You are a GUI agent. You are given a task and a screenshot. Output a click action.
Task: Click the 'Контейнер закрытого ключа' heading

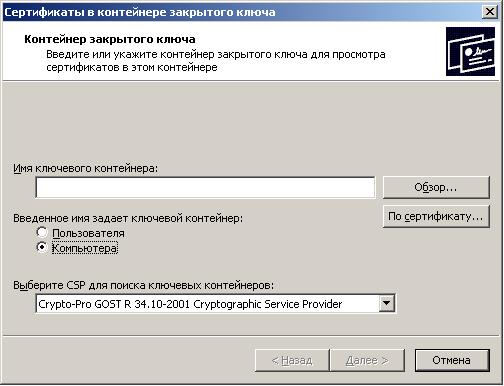[x=110, y=39]
